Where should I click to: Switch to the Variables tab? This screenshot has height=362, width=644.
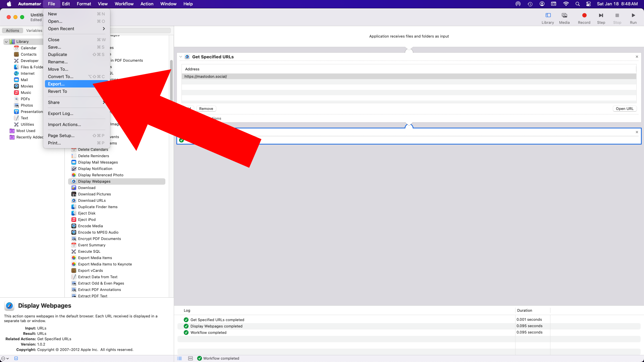click(34, 31)
